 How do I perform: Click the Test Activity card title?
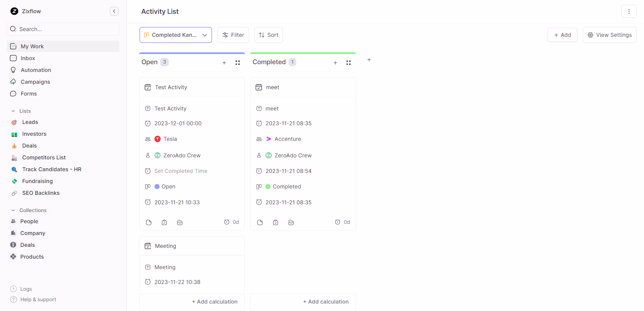coord(171,87)
